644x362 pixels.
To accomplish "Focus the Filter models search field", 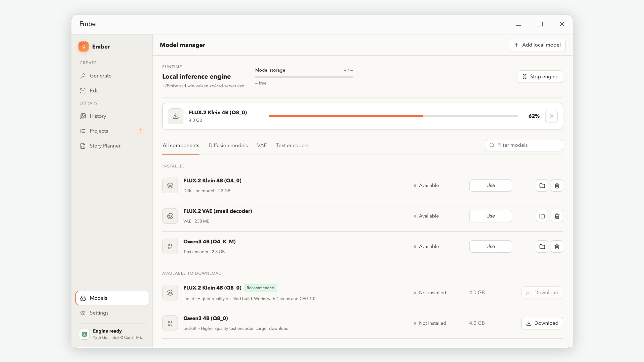I will (524, 145).
